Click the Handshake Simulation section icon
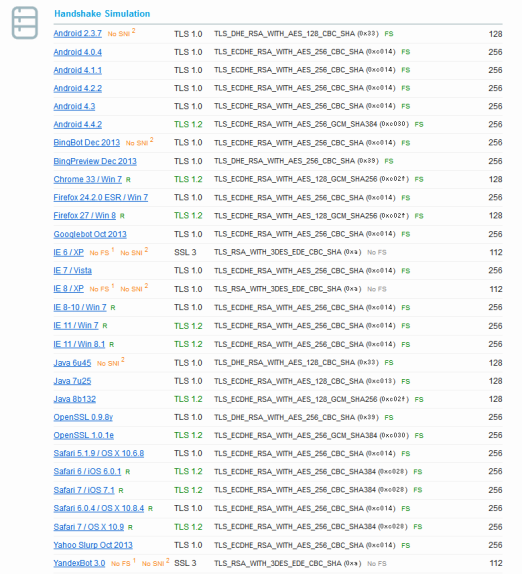Image resolution: width=522 pixels, height=574 pixels. (x=25, y=23)
